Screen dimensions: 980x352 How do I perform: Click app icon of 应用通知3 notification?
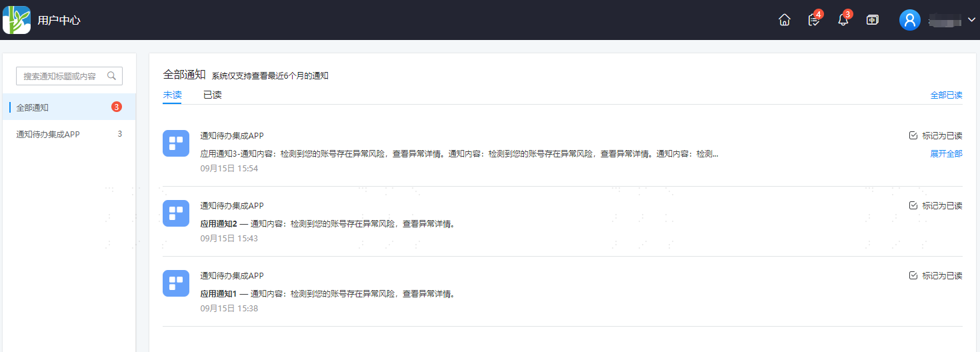tap(176, 143)
